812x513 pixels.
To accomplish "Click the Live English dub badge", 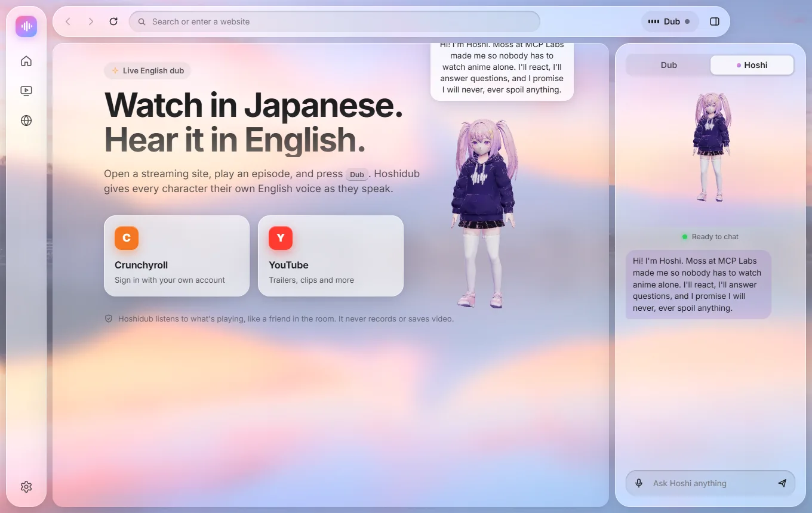I will (x=147, y=70).
